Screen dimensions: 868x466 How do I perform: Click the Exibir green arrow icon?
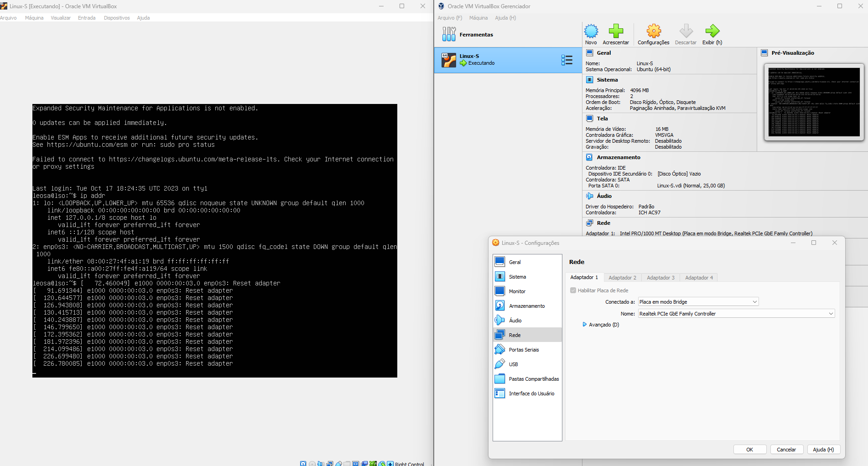pyautogui.click(x=712, y=31)
